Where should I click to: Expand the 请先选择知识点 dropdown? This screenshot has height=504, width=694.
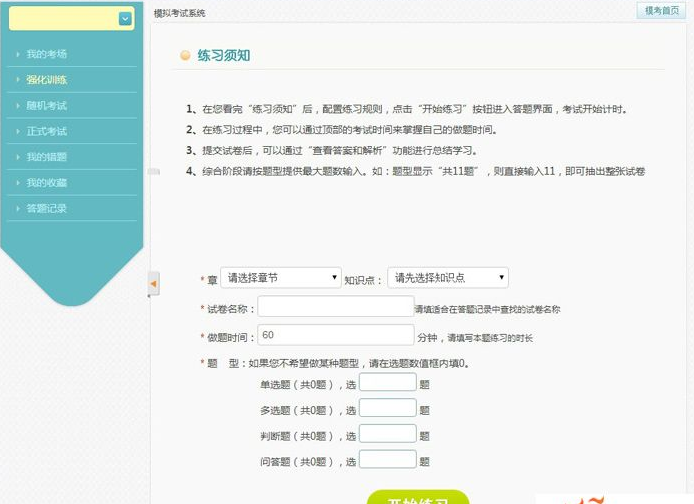pos(448,278)
